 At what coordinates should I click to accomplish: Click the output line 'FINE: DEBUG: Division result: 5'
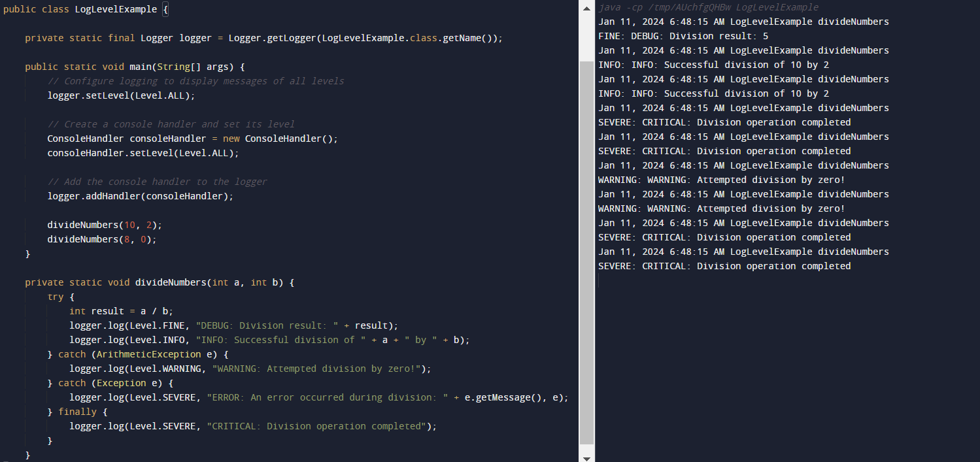683,36
